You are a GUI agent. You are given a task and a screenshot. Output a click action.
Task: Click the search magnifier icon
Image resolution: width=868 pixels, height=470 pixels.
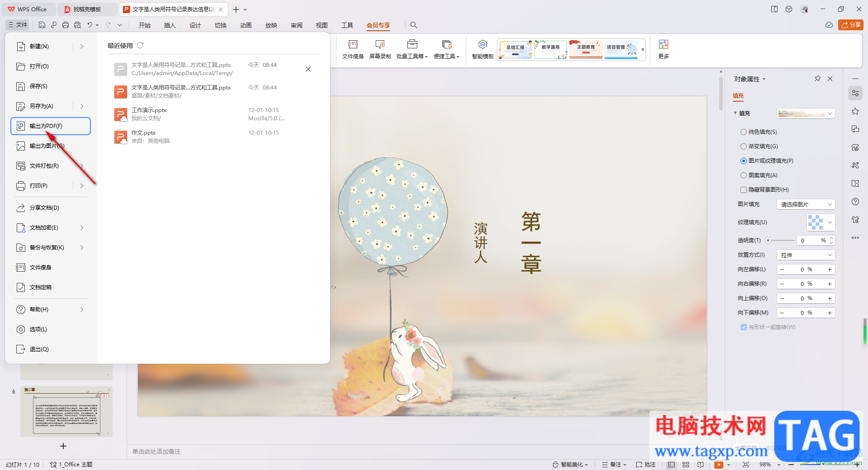(x=414, y=25)
